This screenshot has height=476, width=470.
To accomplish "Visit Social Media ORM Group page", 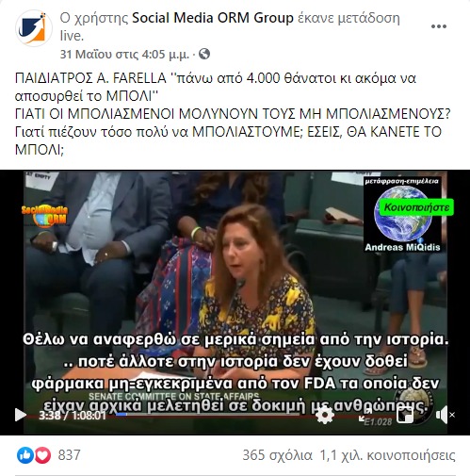I will click(213, 18).
